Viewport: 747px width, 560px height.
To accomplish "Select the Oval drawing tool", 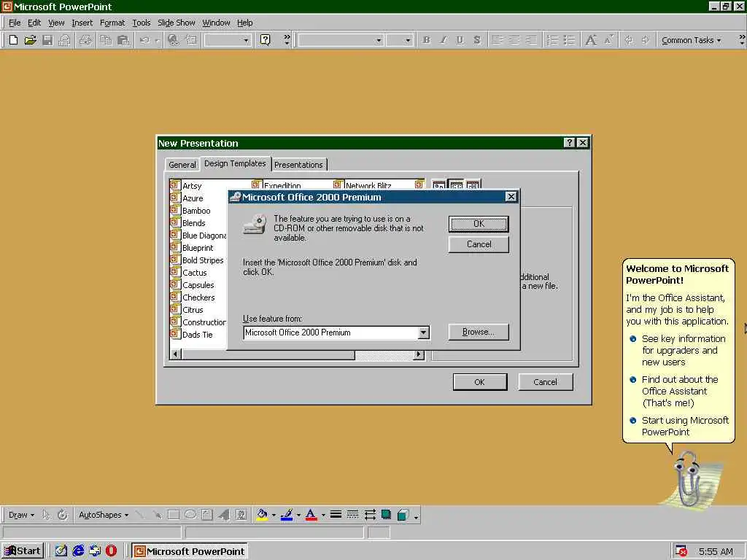I will (190, 515).
